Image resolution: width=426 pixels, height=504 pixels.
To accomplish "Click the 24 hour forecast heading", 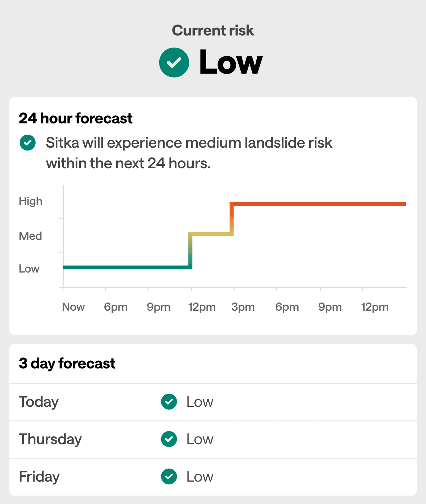I will [x=76, y=118].
